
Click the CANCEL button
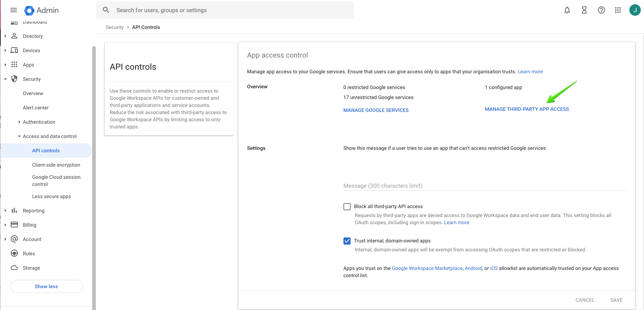(585, 300)
